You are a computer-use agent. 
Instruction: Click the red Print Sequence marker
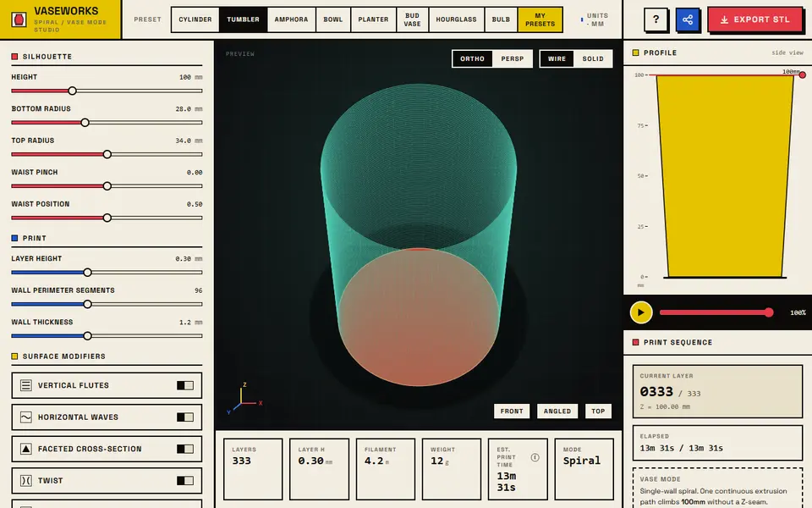pyautogui.click(x=635, y=342)
